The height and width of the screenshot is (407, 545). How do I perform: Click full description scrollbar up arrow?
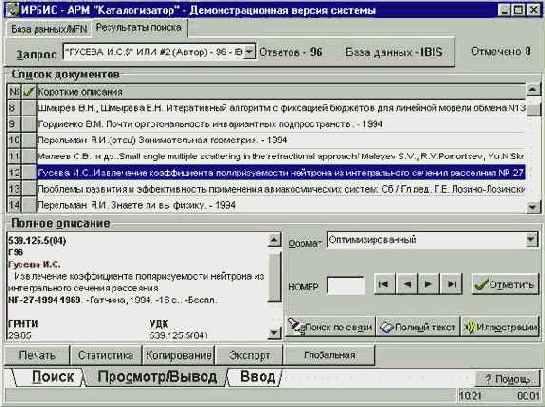[x=274, y=240]
